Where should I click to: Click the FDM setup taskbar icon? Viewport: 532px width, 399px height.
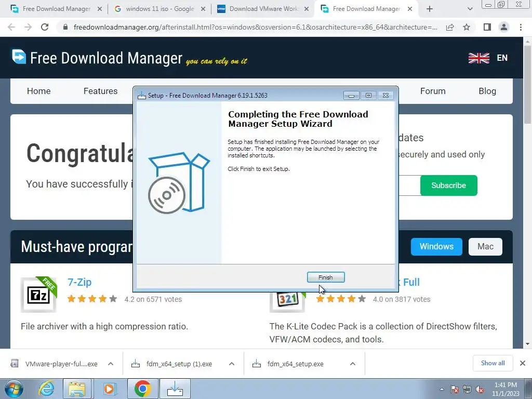175,389
